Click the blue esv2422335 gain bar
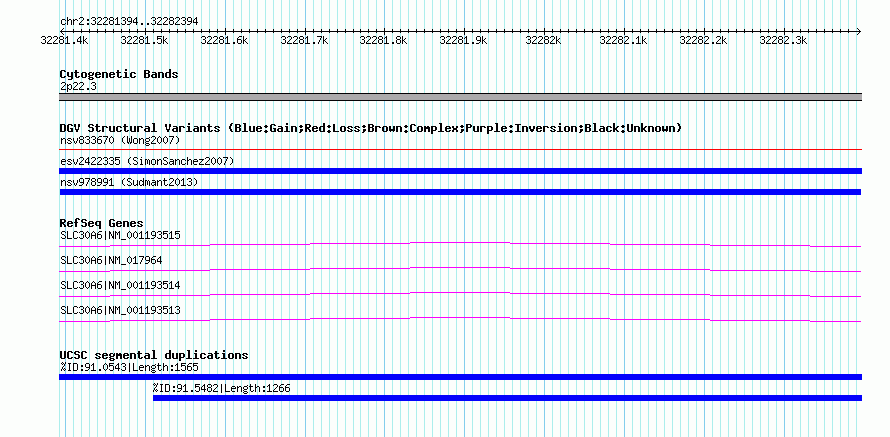This screenshot has width=890, height=437. coord(460,171)
